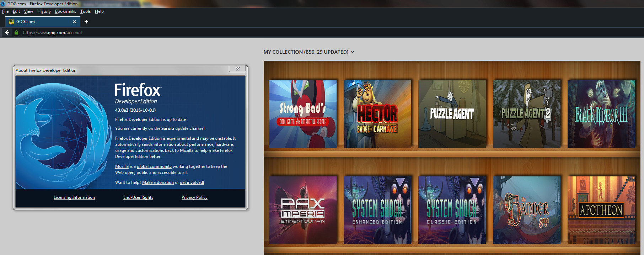The height and width of the screenshot is (255, 644).
Task: Open System Shock Classic Edition cover
Action: [x=452, y=210]
